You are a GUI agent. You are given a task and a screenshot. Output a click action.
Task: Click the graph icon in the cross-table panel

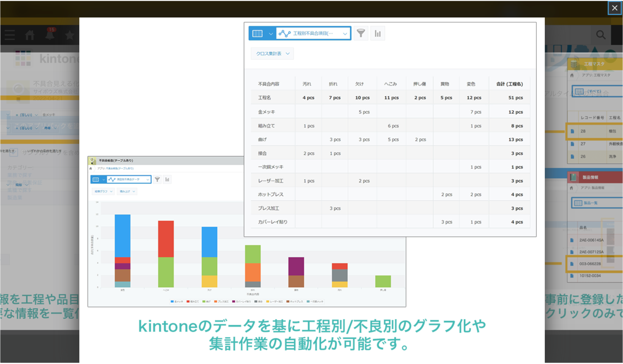(x=378, y=34)
